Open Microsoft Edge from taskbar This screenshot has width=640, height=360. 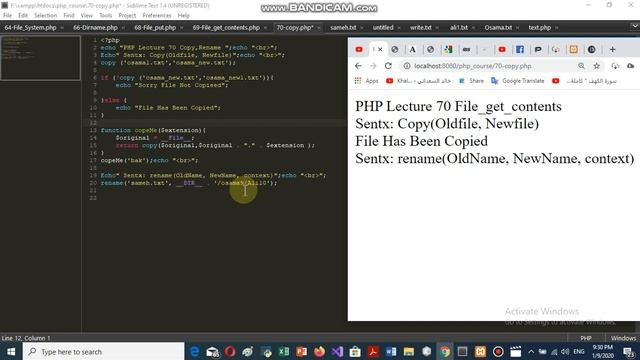(195, 351)
